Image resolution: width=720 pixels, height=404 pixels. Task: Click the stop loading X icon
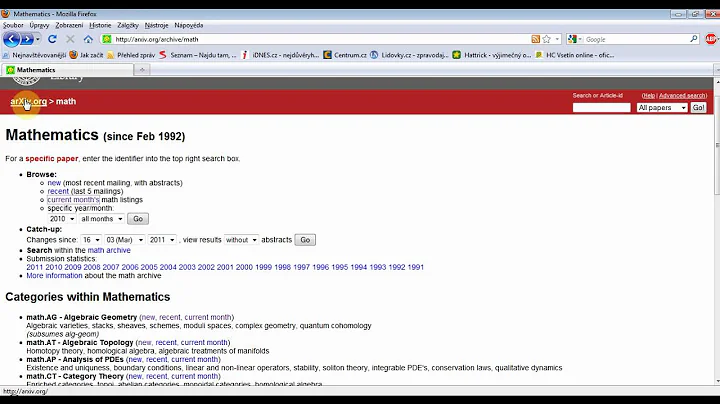click(70, 39)
